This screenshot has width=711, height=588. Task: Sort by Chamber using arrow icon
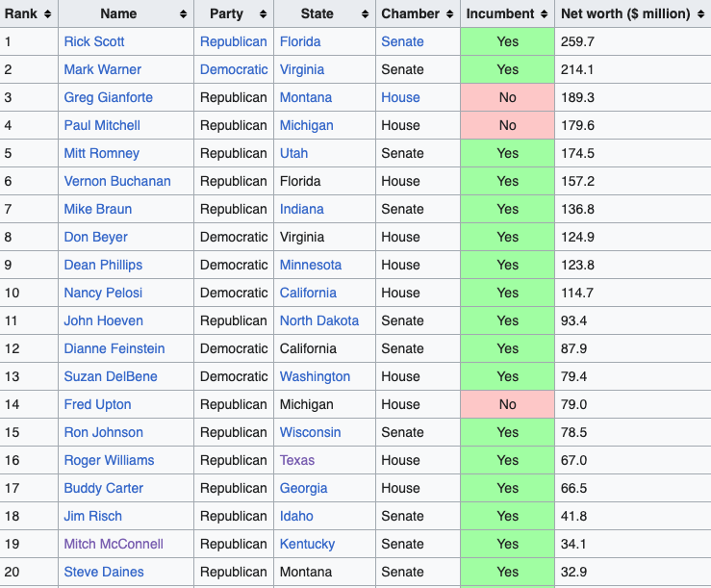(450, 14)
